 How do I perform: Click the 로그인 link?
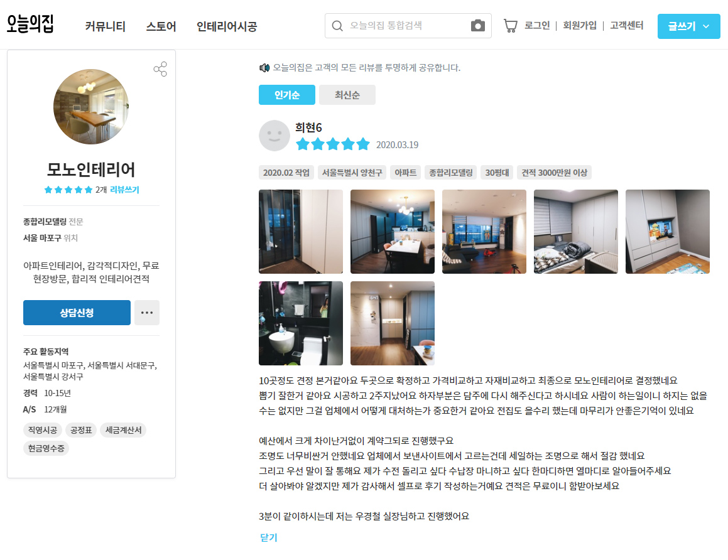(537, 26)
